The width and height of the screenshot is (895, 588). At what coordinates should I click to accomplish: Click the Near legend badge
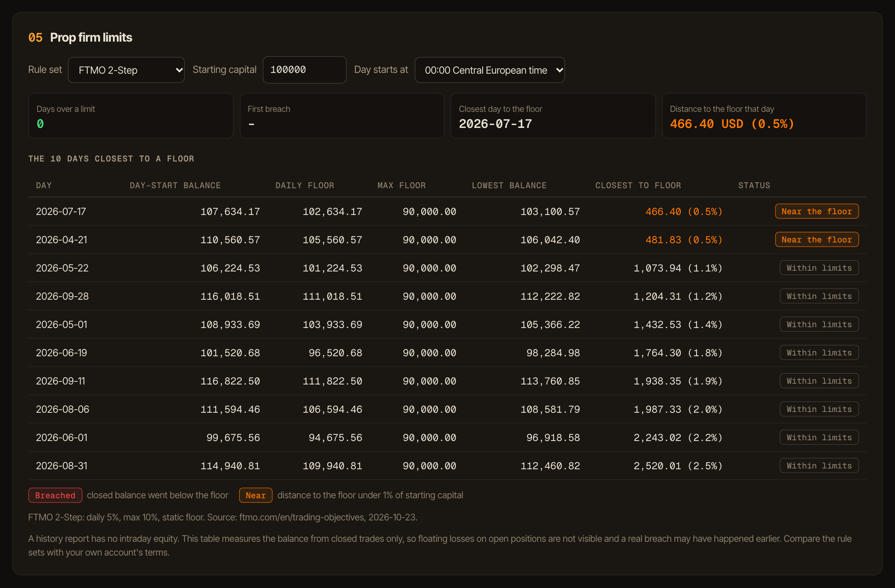[x=255, y=495]
